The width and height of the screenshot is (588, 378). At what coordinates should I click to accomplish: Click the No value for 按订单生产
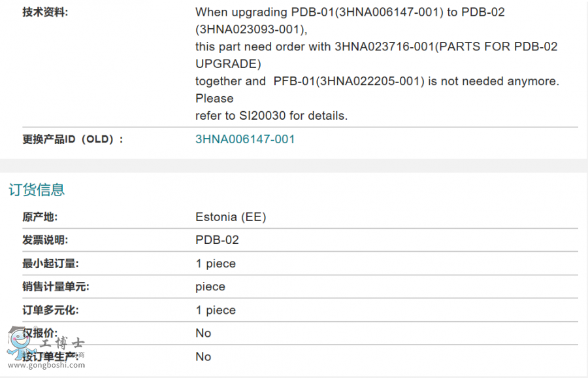tap(203, 356)
